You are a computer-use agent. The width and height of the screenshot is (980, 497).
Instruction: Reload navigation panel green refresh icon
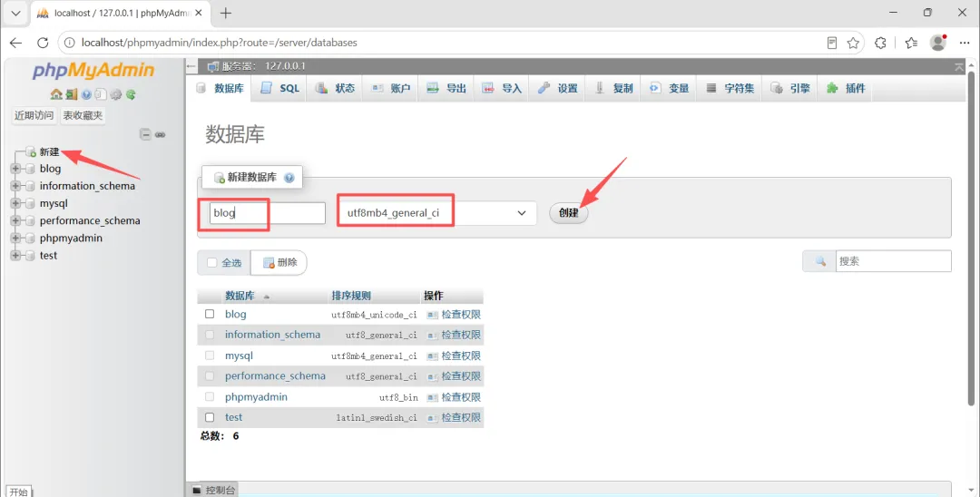131,95
